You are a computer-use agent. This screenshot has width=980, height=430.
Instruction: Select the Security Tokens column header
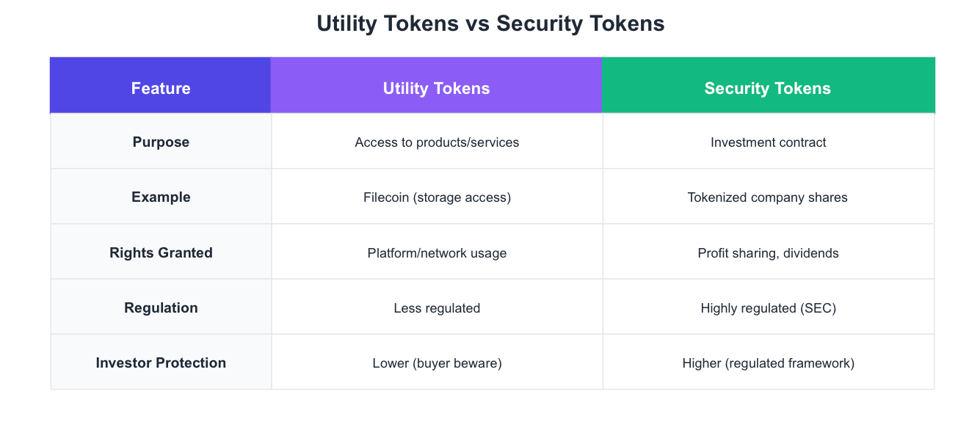click(x=767, y=89)
